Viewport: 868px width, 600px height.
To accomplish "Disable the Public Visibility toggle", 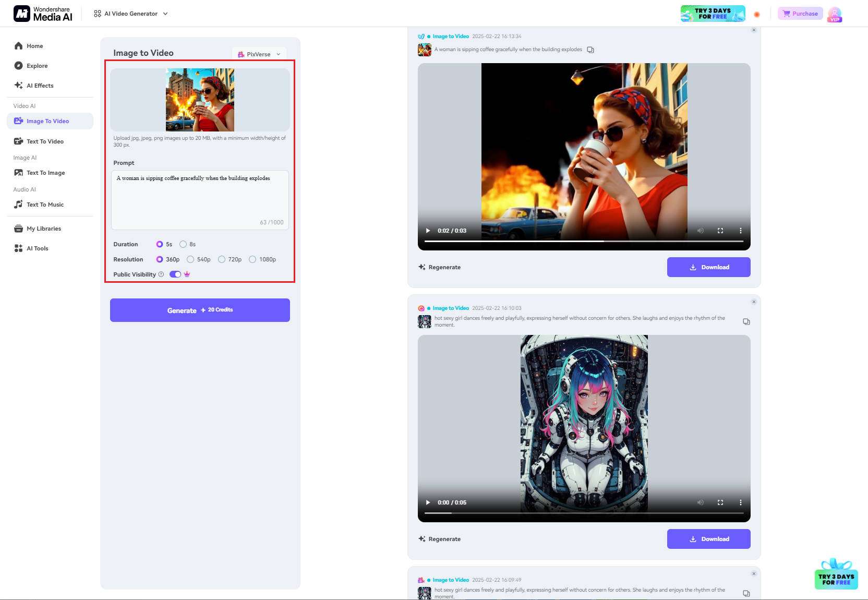I will coord(174,274).
